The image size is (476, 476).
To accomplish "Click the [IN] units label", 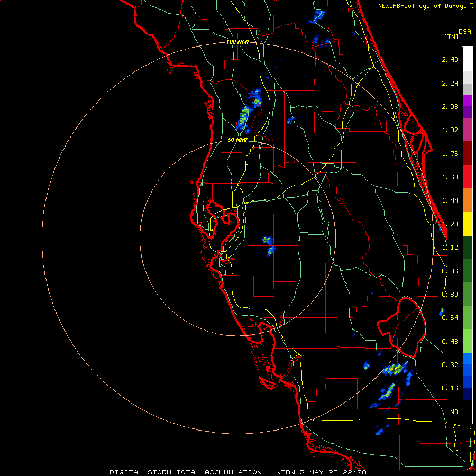I will tap(451, 36).
